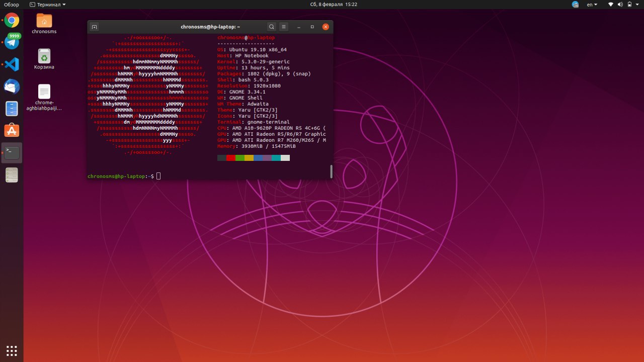Maximize the terminal window
The height and width of the screenshot is (362, 644).
click(x=312, y=27)
